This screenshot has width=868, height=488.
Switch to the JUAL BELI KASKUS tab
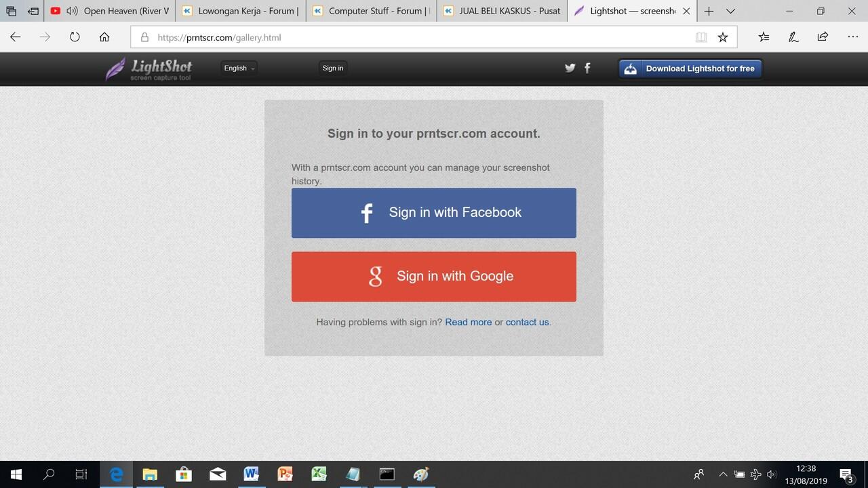click(x=502, y=11)
